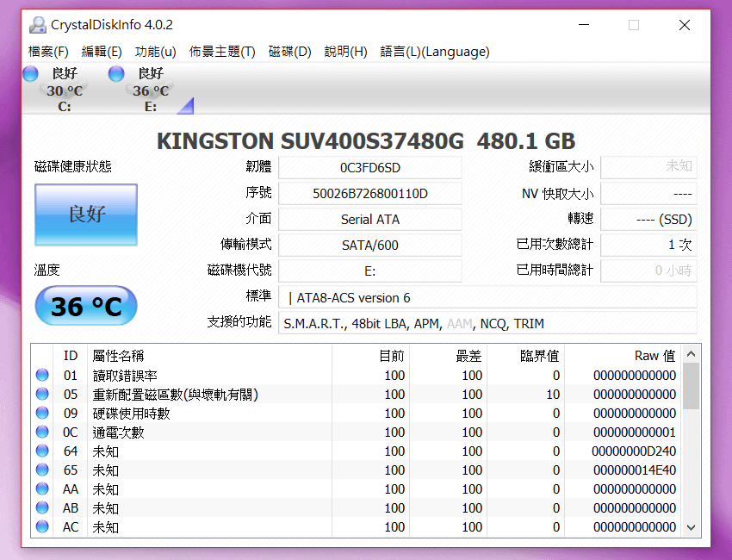Screen dimensions: 732x560
Task: Click status orb for attribute AA
Action: [42, 488]
